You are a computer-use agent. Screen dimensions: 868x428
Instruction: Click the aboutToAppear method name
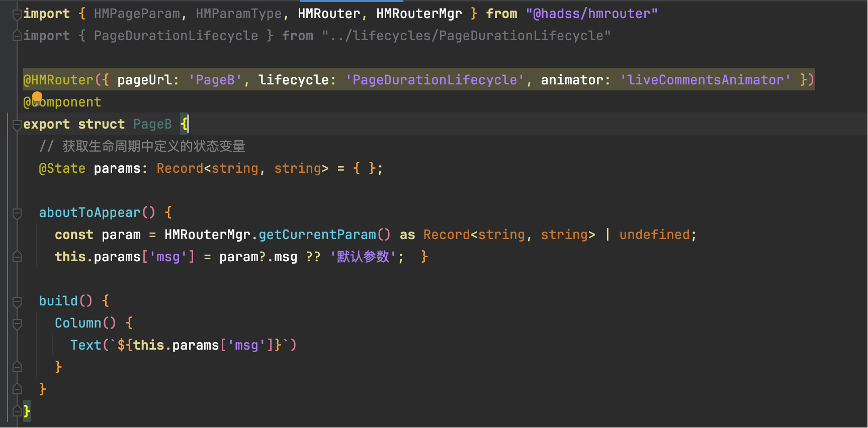[x=90, y=212]
